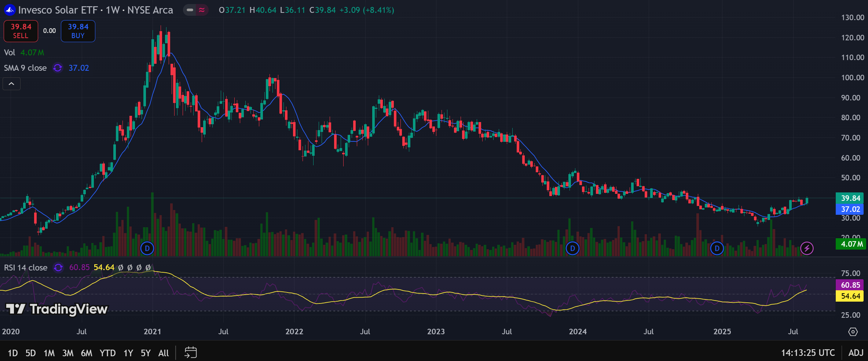
Task: Open chart settings gear icon on time axis
Action: pos(853,332)
